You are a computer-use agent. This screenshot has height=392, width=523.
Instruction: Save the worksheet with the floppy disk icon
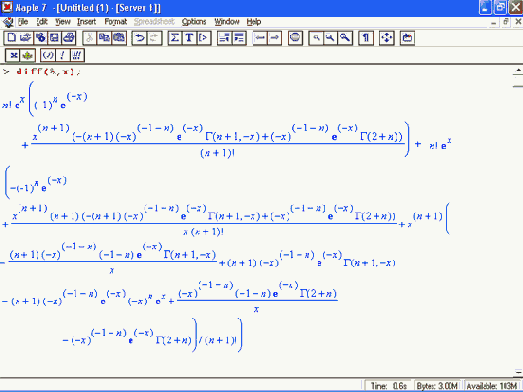point(54,38)
